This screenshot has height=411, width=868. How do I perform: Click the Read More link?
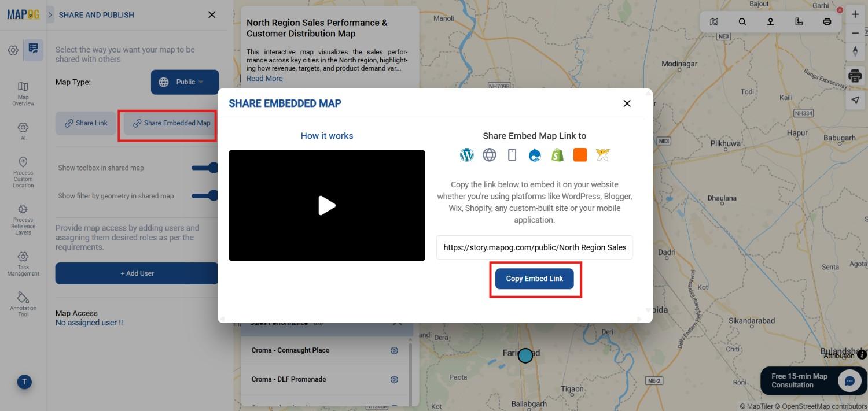(x=264, y=79)
